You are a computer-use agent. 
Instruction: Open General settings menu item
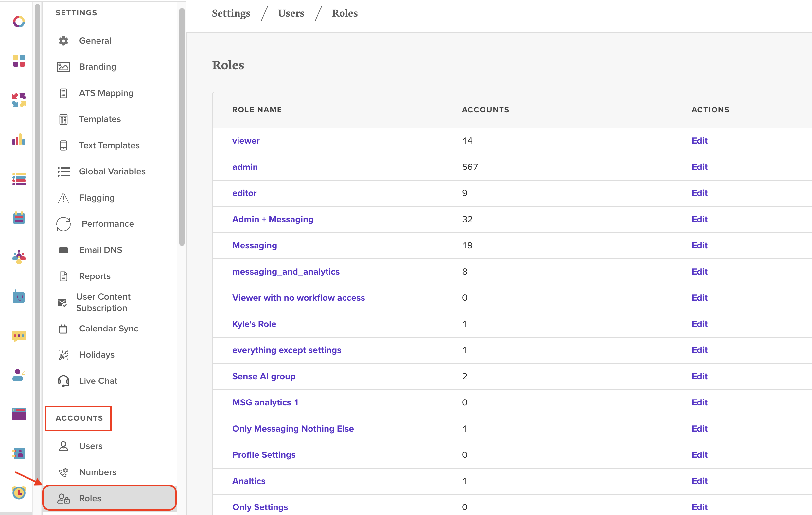[x=95, y=41]
